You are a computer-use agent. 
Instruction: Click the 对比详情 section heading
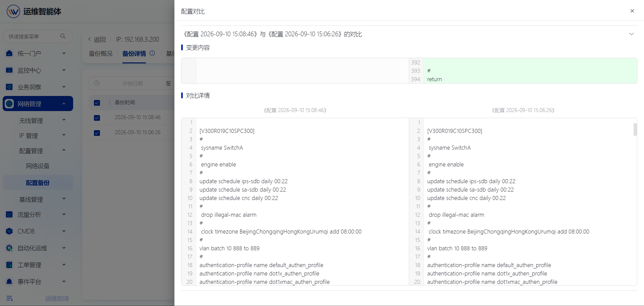tap(198, 96)
